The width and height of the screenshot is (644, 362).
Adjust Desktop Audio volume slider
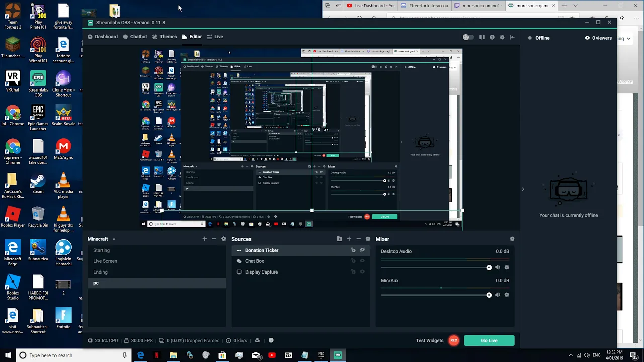coord(436,267)
